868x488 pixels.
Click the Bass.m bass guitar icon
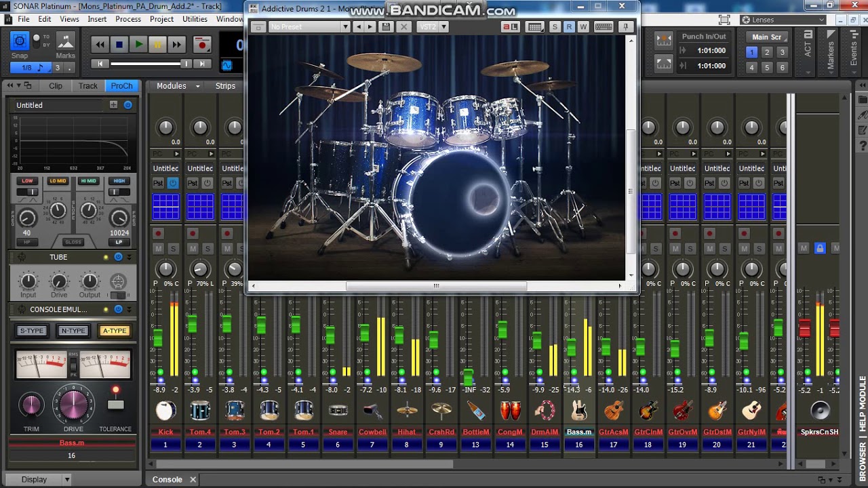click(x=578, y=410)
